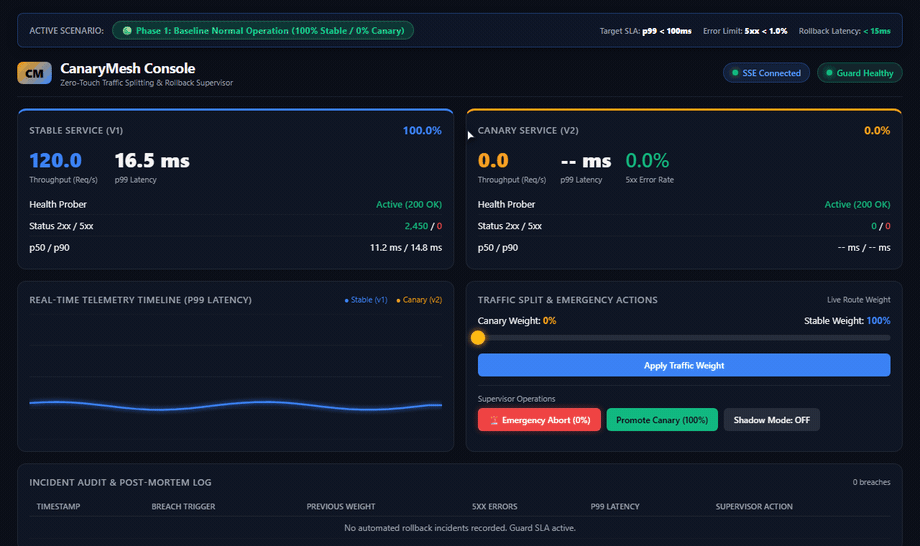
Task: Click the stable p99 latency timeline line
Action: [236, 405]
